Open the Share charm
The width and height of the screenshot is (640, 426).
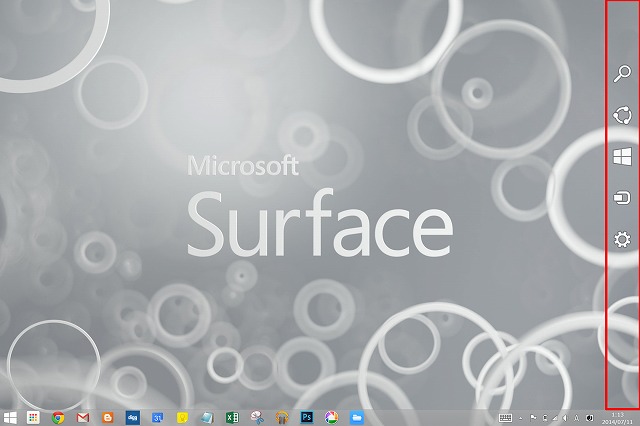click(x=622, y=115)
